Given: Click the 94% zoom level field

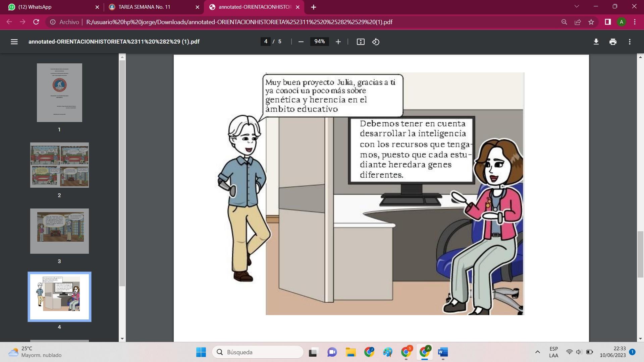Looking at the screenshot, I should coord(319,42).
